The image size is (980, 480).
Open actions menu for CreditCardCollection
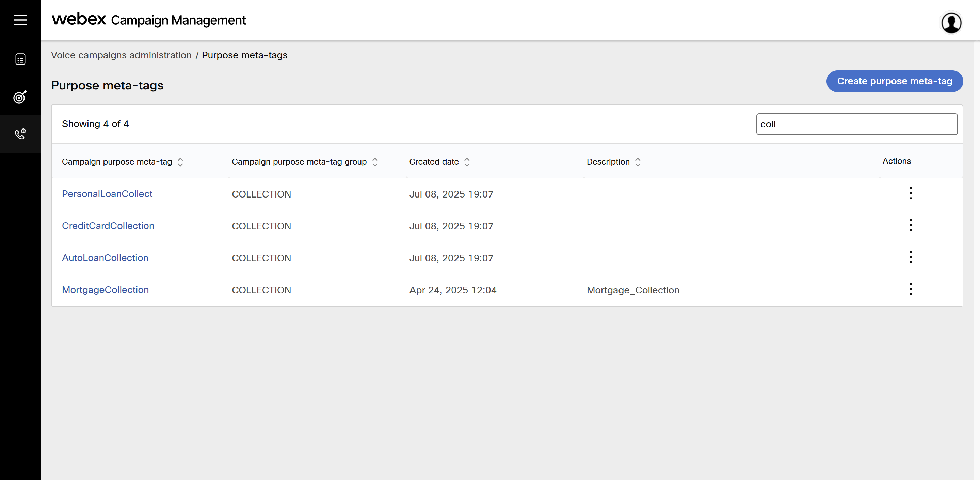pos(910,225)
